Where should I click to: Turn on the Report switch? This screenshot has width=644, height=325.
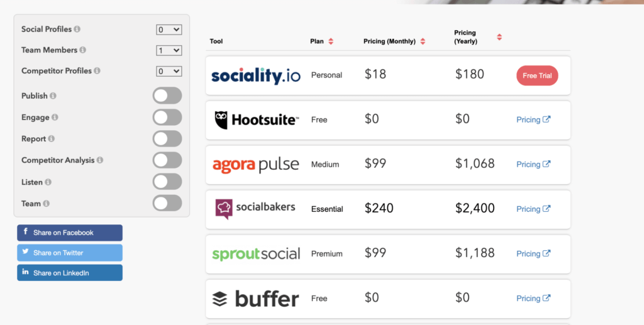(167, 139)
